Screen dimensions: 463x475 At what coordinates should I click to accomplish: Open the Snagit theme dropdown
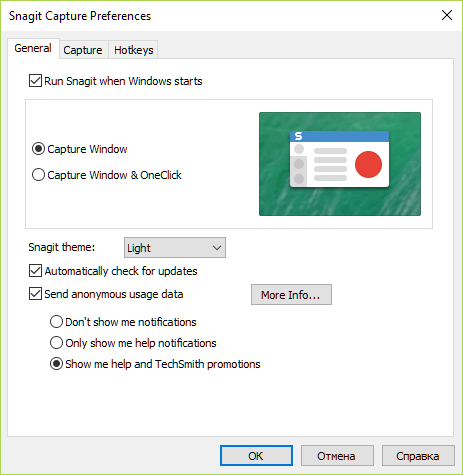pyautogui.click(x=175, y=248)
